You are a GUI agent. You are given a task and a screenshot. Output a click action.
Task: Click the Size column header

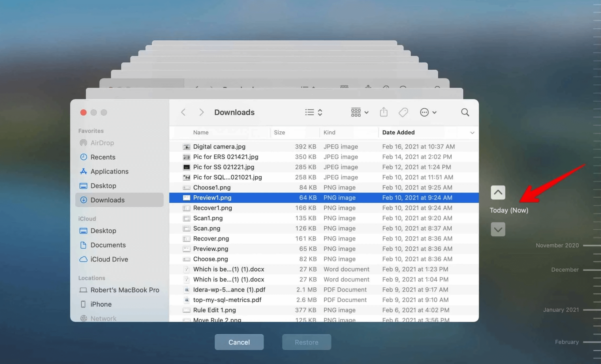point(279,132)
